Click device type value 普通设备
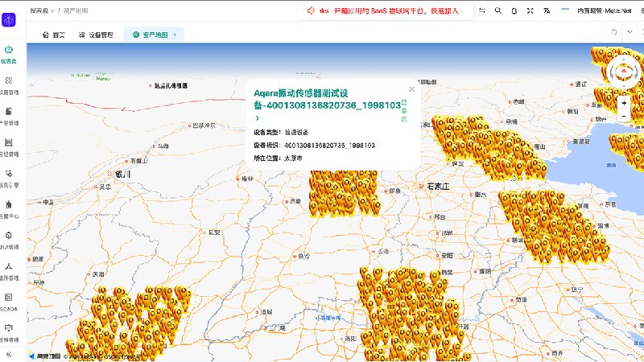 click(296, 132)
